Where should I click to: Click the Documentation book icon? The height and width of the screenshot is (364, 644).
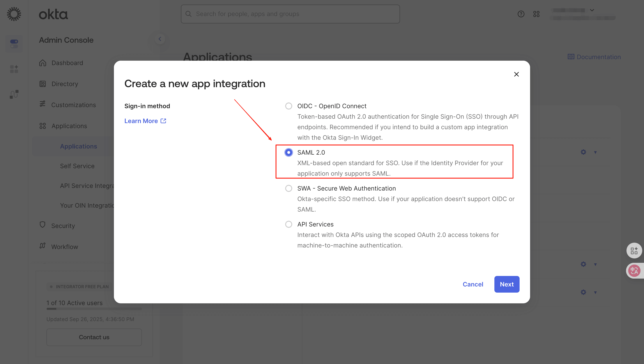[x=571, y=57]
